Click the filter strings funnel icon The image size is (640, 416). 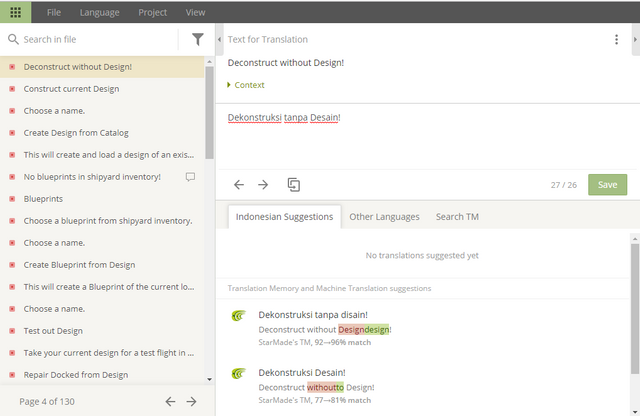click(197, 39)
